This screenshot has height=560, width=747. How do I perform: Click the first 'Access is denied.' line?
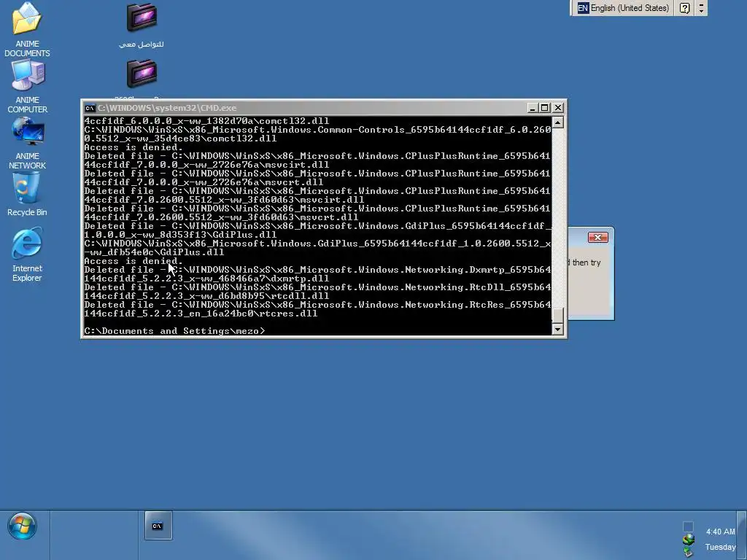pyautogui.click(x=133, y=147)
